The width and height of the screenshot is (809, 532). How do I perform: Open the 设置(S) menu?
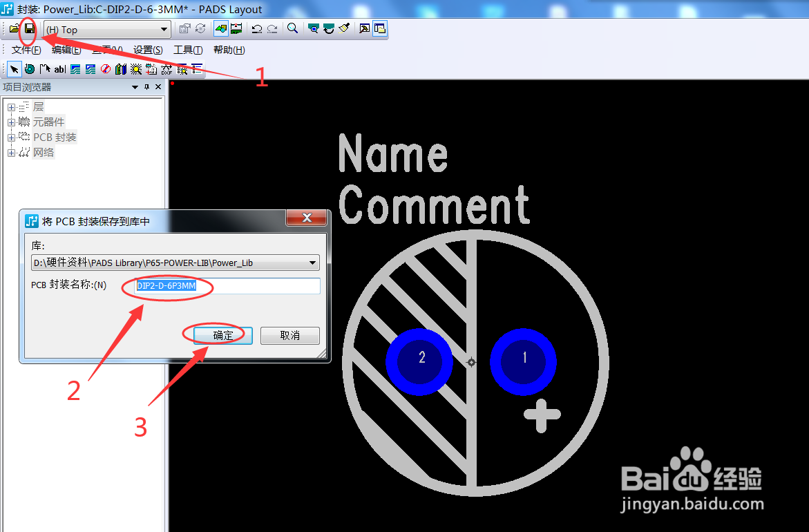(148, 50)
